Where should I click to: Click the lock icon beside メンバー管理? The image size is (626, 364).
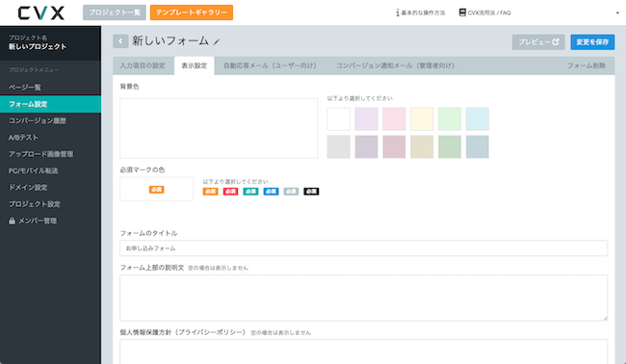click(x=12, y=221)
